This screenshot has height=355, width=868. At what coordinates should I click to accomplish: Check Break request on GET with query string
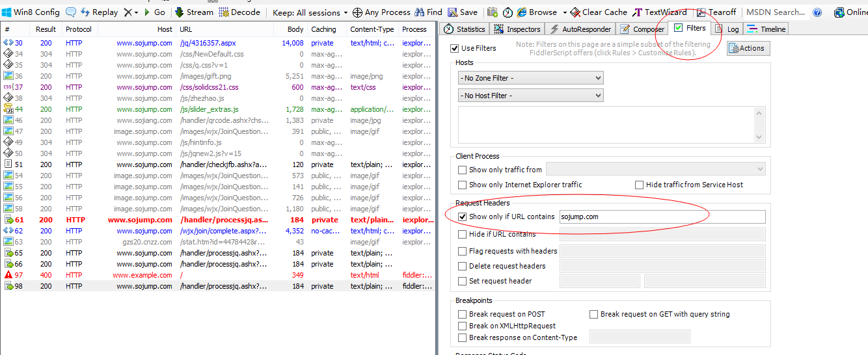(594, 314)
